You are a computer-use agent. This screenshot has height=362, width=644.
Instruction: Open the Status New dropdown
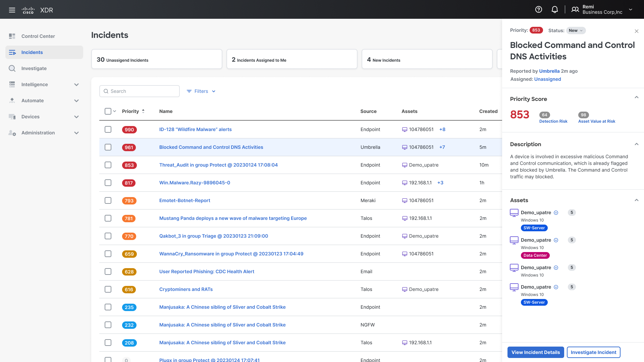(x=576, y=31)
